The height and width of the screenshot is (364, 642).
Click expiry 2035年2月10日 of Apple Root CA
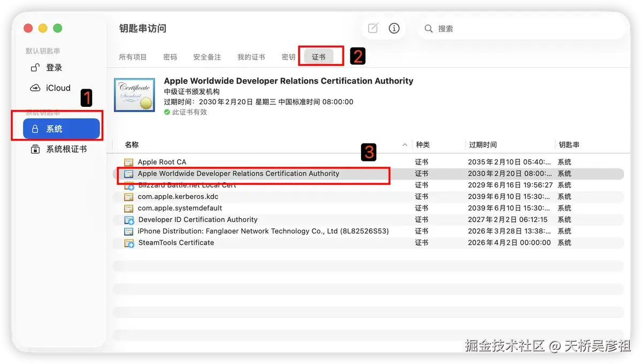(x=510, y=162)
